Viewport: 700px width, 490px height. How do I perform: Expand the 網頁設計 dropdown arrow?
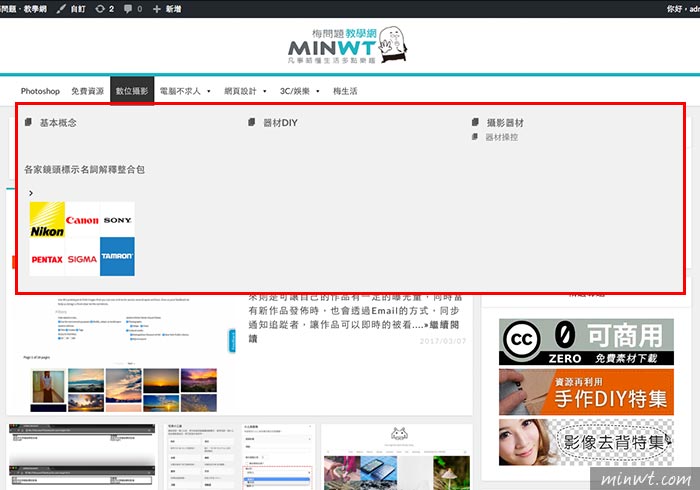[265, 91]
